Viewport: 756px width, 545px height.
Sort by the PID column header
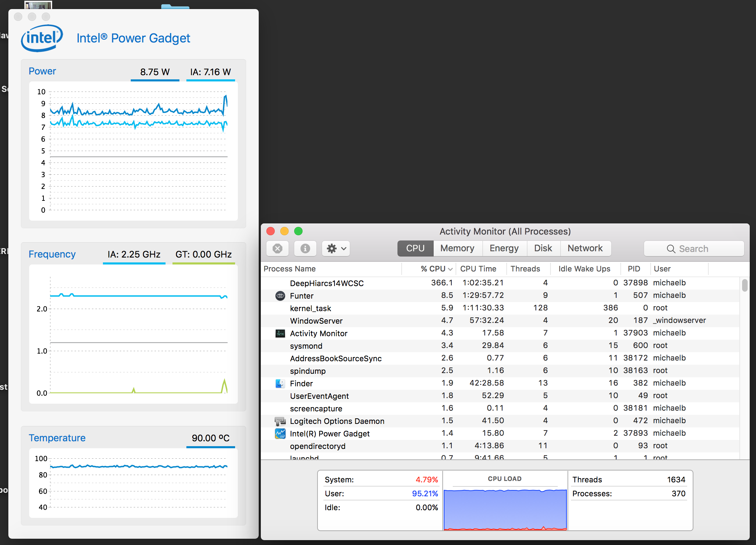pyautogui.click(x=635, y=269)
